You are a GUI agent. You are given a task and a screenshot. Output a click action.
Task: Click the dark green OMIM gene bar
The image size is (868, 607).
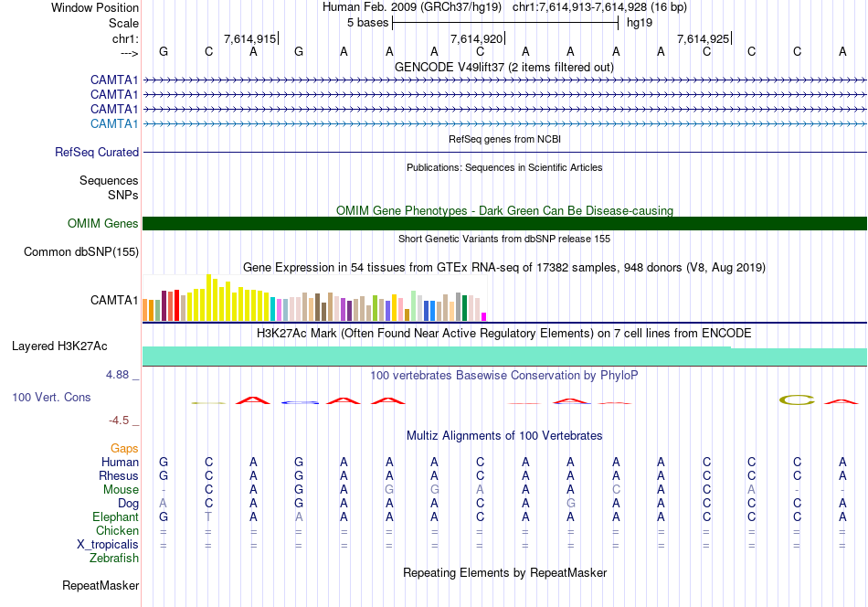pyautogui.click(x=504, y=223)
